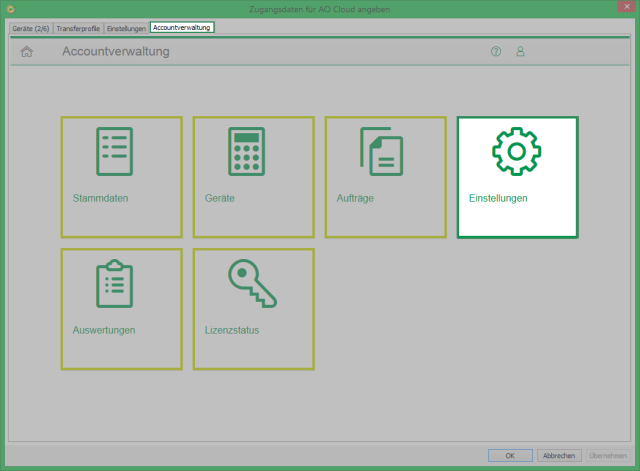Click the Übernehmen button
Viewport: 640px width, 471px height.
(608, 455)
